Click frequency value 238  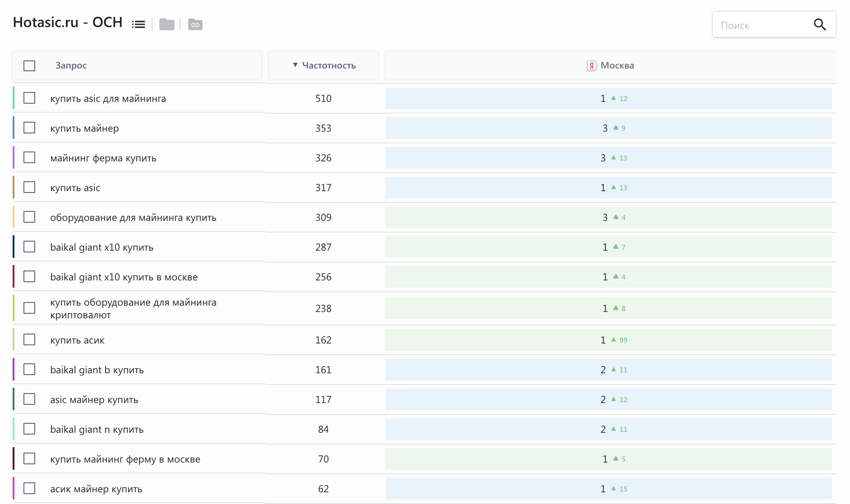click(x=323, y=308)
